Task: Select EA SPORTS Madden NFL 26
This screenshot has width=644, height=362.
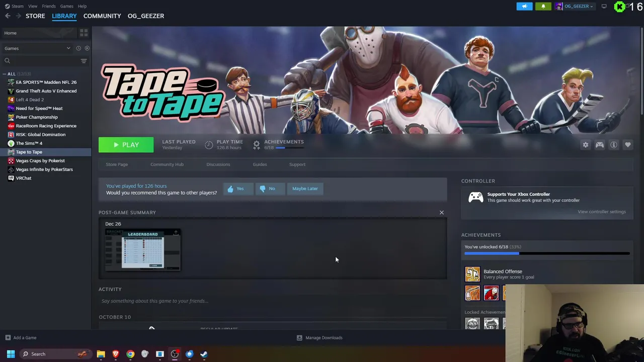Action: pyautogui.click(x=46, y=82)
